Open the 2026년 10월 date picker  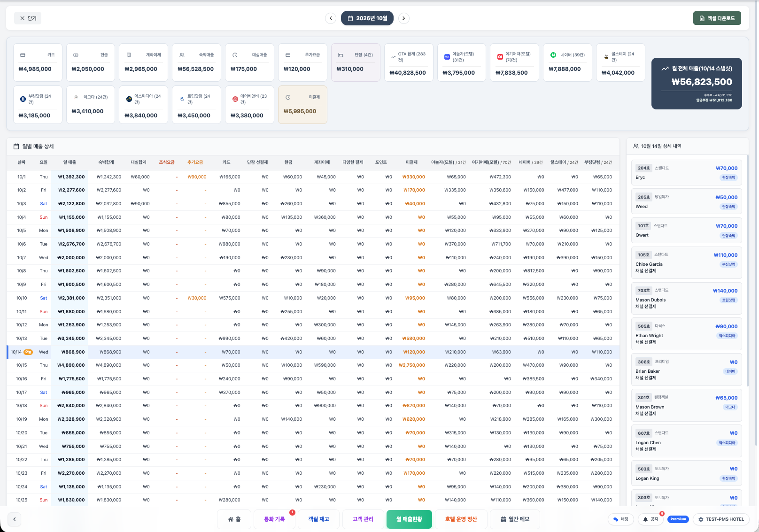[x=367, y=18]
